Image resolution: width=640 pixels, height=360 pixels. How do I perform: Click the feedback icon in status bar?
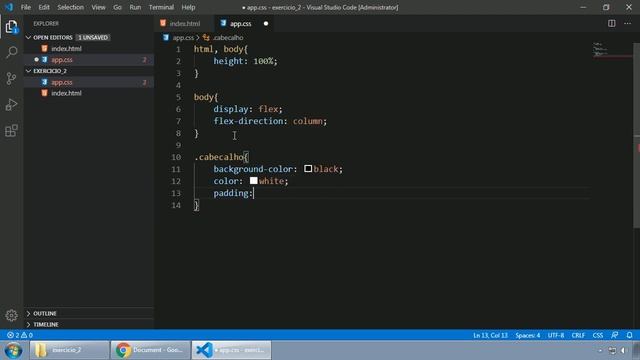tap(615, 335)
